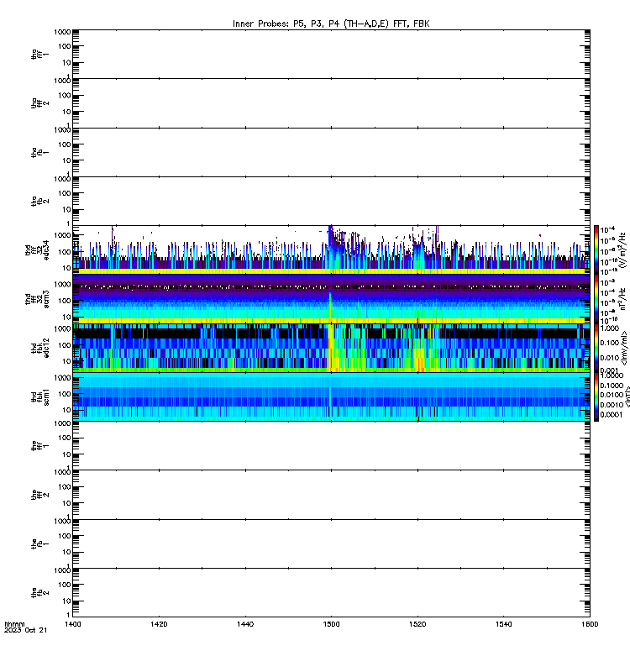Viewport: 630px width, 672px height.
Task: Click the "tha ff 2" panel label
Action: point(39,102)
